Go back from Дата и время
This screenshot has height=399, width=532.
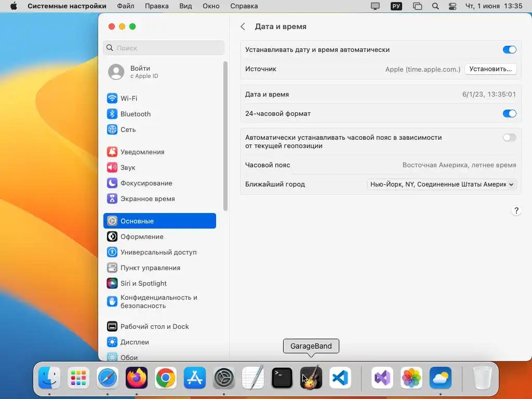click(x=243, y=26)
